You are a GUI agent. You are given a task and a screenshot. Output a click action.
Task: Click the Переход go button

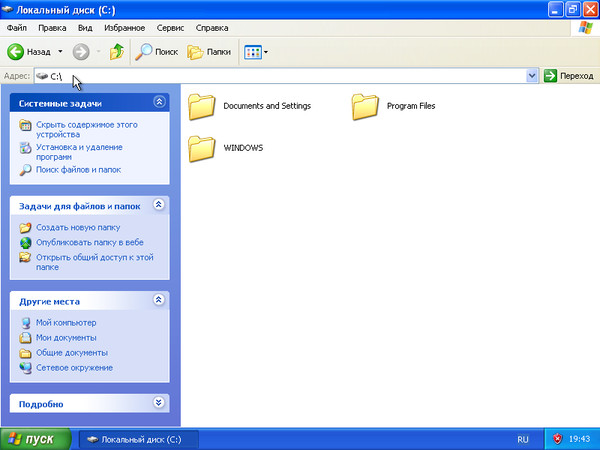pyautogui.click(x=569, y=76)
